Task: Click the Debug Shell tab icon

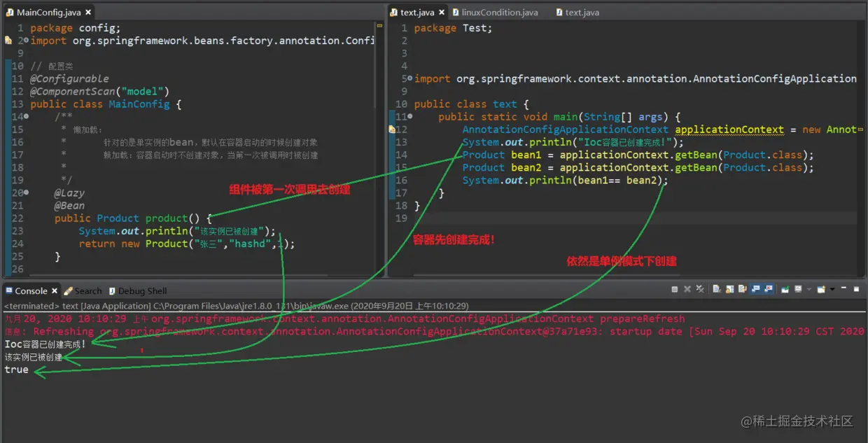Action: click(x=111, y=290)
